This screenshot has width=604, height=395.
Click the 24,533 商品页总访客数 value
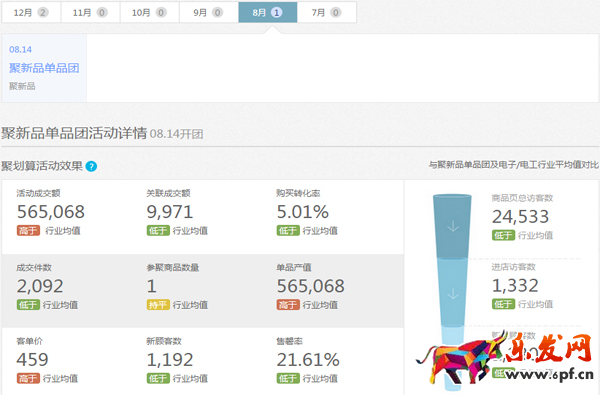520,217
